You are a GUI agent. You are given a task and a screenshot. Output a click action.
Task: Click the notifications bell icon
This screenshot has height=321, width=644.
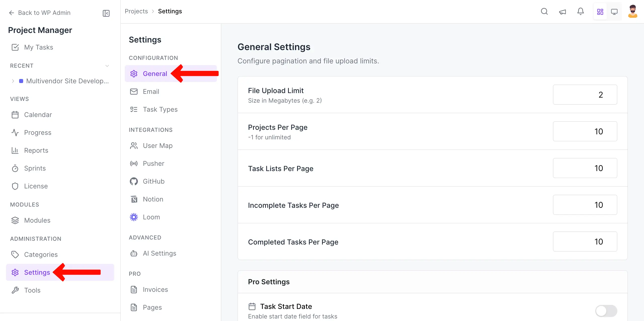(x=581, y=11)
